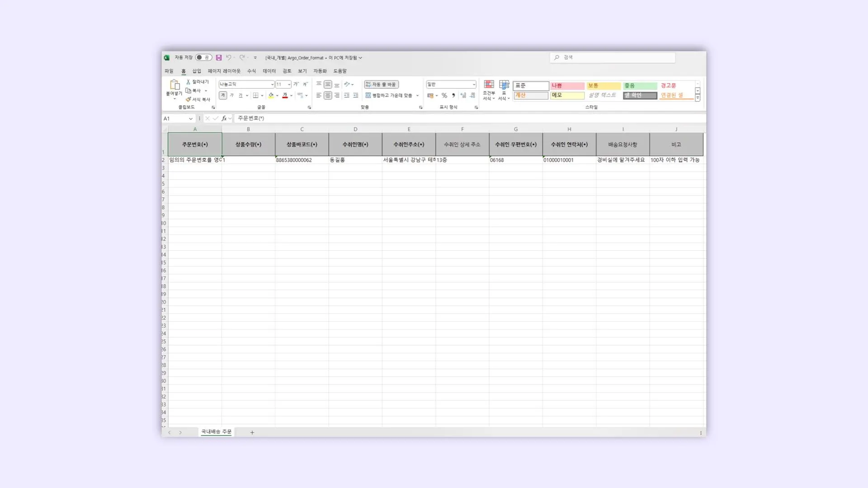868x488 pixels.
Task: Click the Cut (잘라내기) scissors icon
Action: [189, 82]
